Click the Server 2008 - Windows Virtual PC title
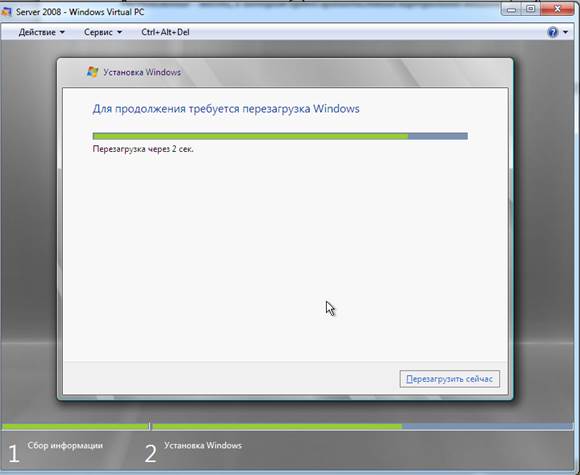580x475 pixels. point(80,12)
